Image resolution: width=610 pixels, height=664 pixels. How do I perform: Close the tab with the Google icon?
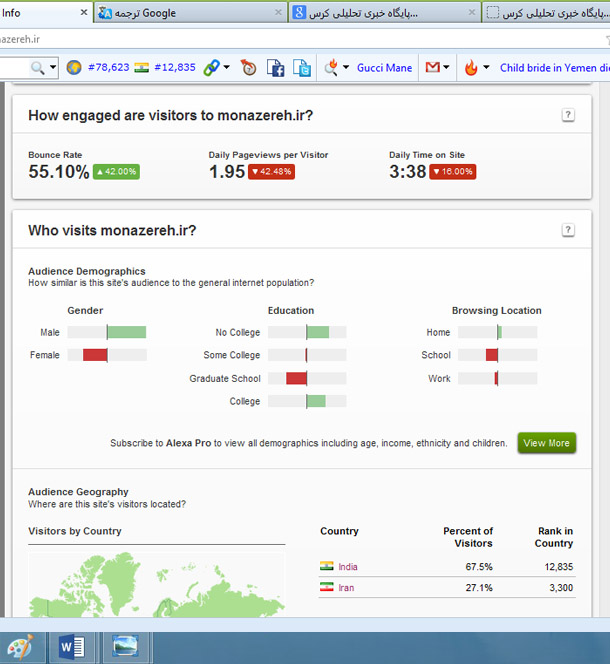click(x=472, y=13)
